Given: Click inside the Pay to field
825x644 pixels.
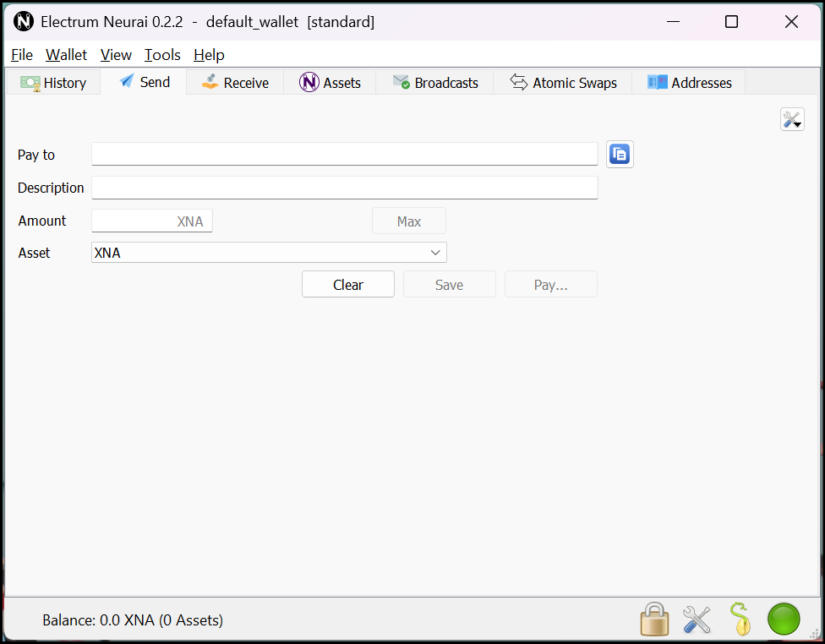Looking at the screenshot, I should tap(344, 154).
